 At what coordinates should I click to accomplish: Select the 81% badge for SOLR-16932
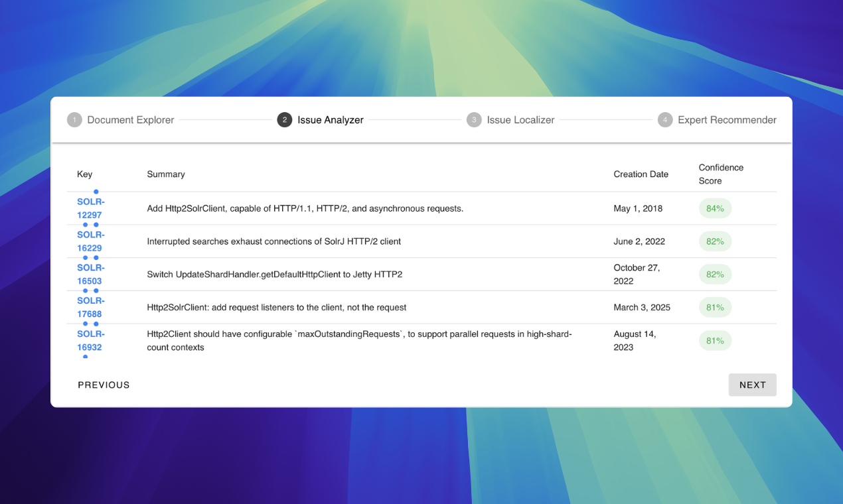click(x=715, y=341)
